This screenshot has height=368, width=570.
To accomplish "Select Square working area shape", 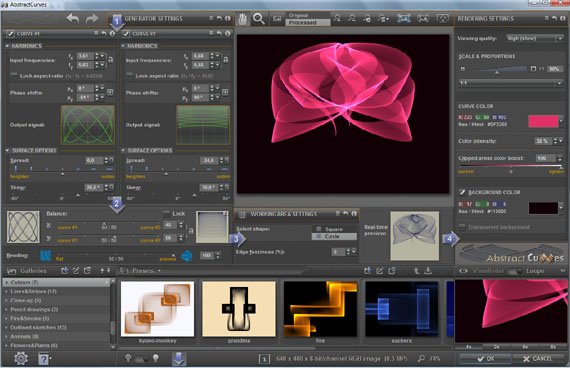I will [334, 229].
